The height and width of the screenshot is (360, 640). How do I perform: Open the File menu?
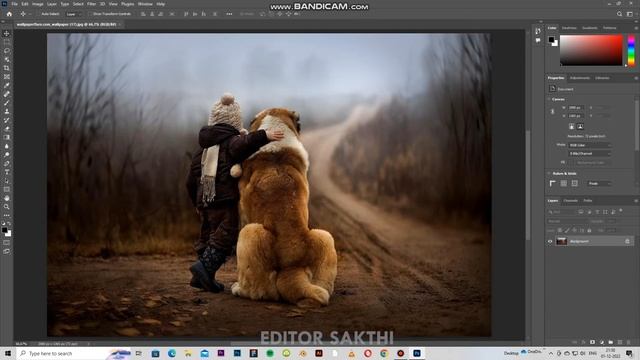(x=14, y=4)
